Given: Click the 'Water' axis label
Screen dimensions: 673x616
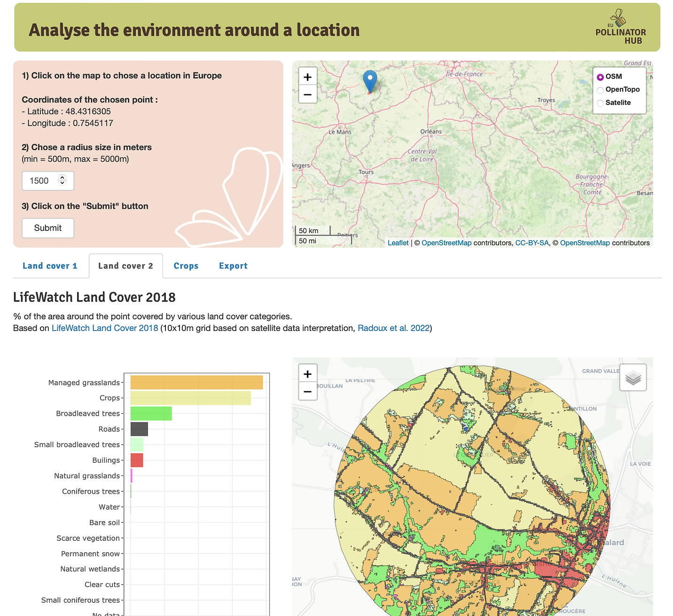Looking at the screenshot, I should [110, 507].
